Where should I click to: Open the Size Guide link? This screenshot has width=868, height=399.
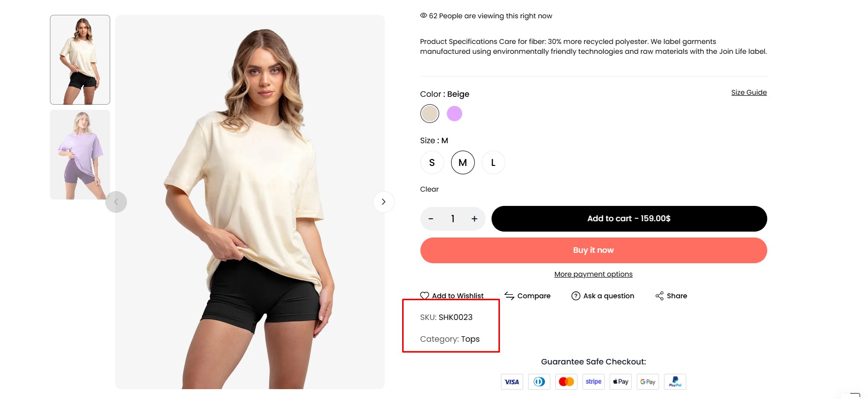tap(749, 92)
